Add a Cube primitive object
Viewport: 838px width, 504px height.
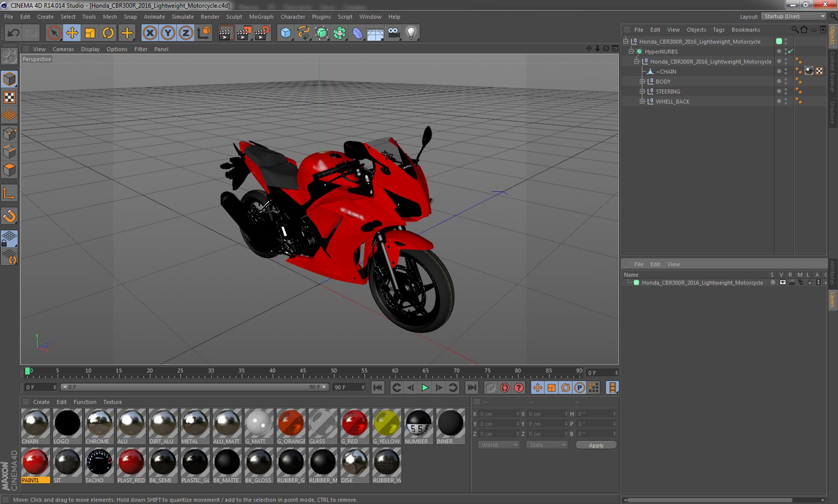(286, 33)
